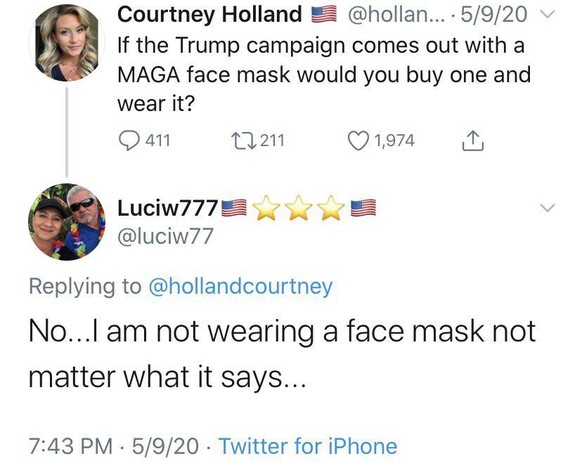Viewport: 582px width, 463px height.
Task: Like the MAGA face mask tweet
Action: pyautogui.click(x=359, y=141)
